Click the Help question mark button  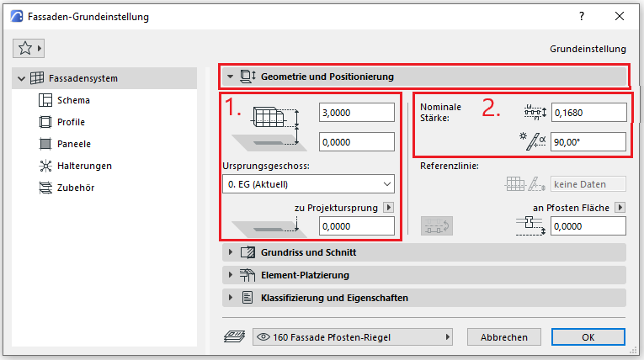tap(581, 16)
